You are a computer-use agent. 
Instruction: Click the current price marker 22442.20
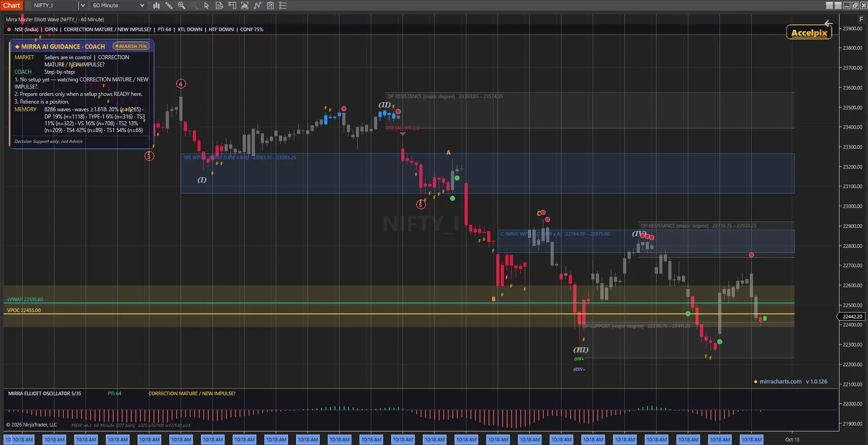point(852,317)
